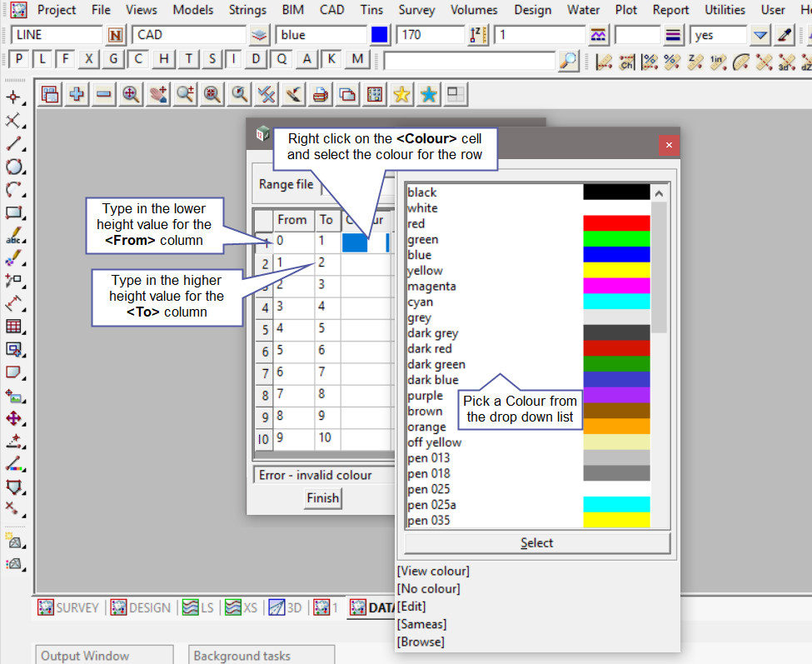Click the zoom in plus icon on view toolbar

[x=77, y=95]
